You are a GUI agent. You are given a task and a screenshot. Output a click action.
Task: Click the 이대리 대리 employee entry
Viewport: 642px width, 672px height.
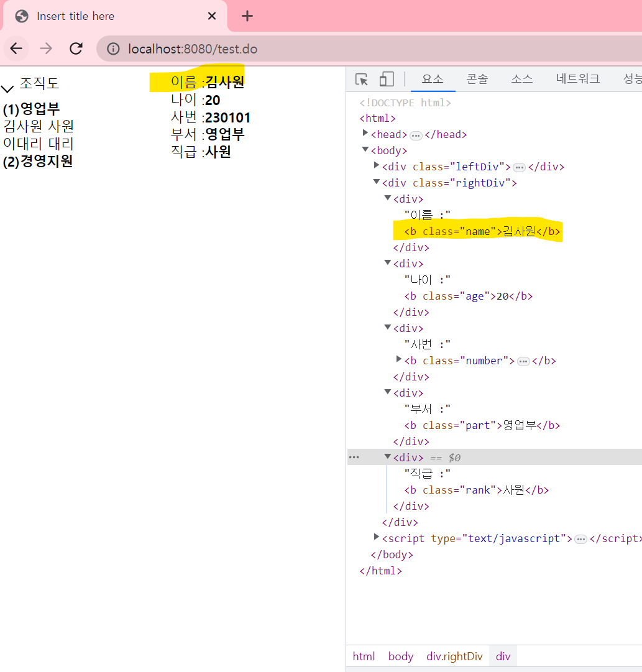[x=39, y=144]
